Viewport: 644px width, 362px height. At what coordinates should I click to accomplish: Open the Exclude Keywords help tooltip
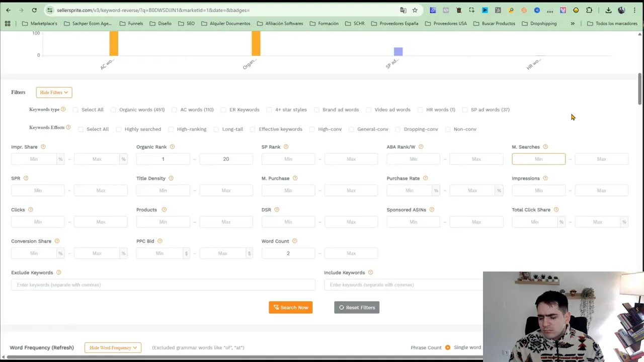point(58,272)
